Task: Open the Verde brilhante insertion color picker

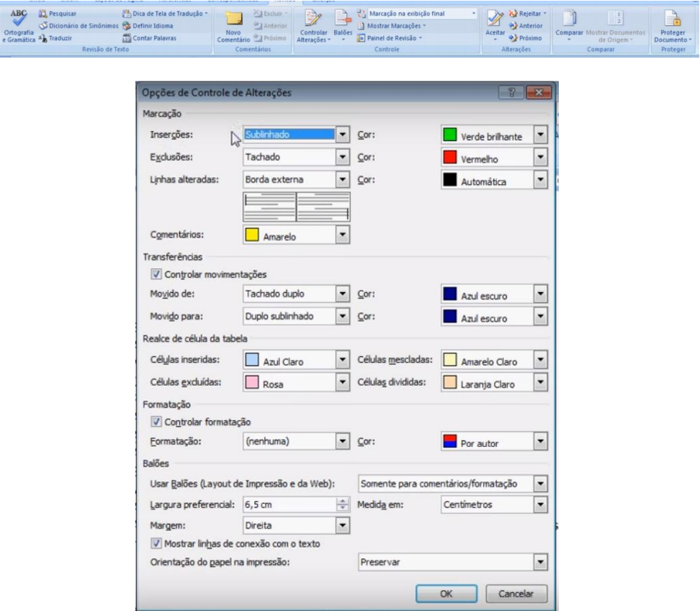Action: (540, 134)
